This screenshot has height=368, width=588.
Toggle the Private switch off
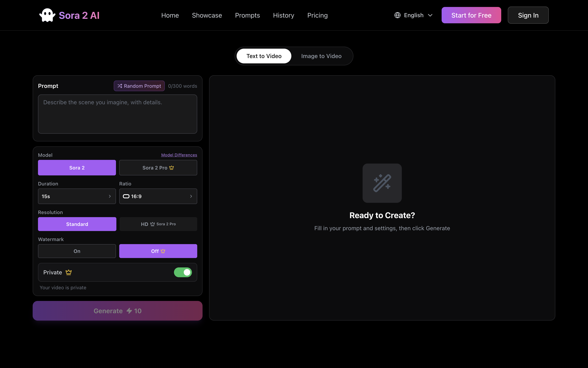[183, 272]
